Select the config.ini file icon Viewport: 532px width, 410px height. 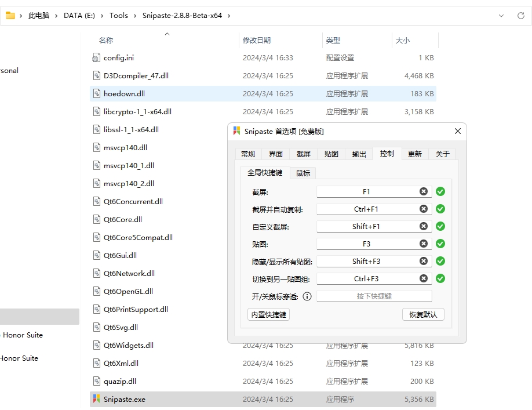(96, 57)
